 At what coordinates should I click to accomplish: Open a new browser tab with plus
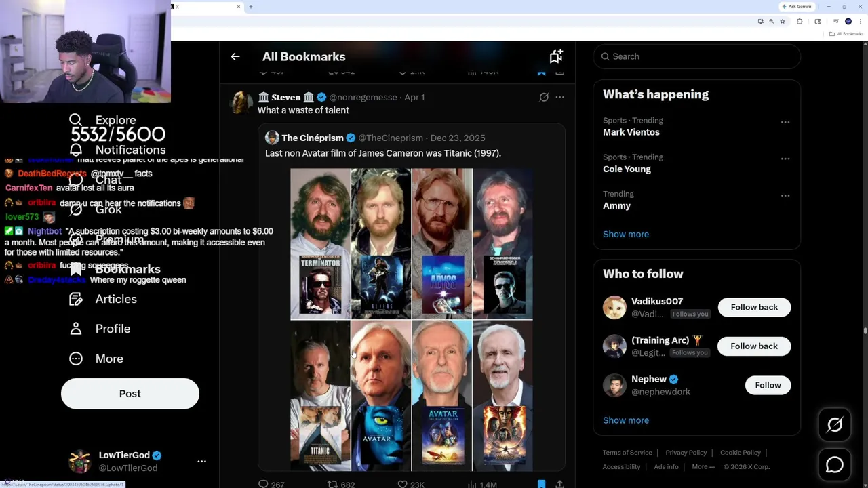(x=251, y=7)
